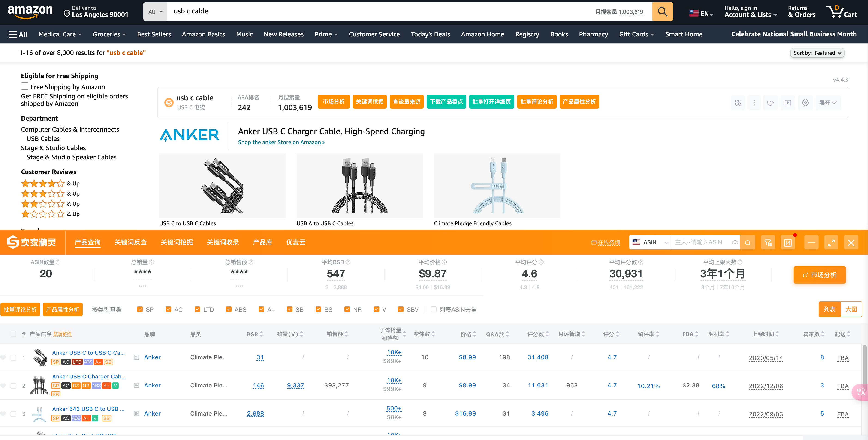Click the upload ASIN cloud icon
This screenshot has width=868, height=440.
[735, 242]
